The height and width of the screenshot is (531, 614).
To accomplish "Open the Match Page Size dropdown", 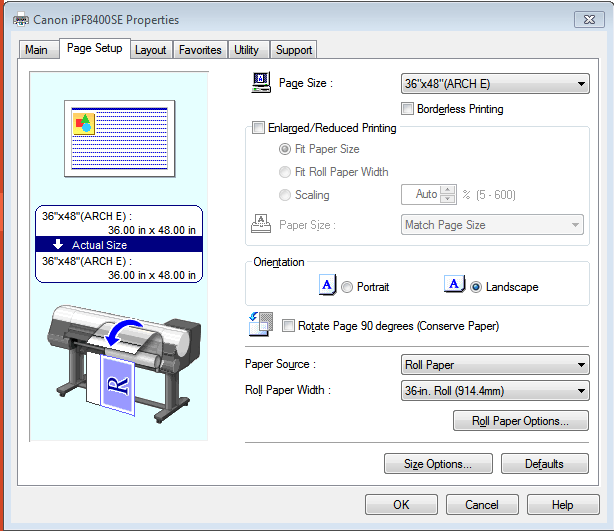I will (492, 225).
